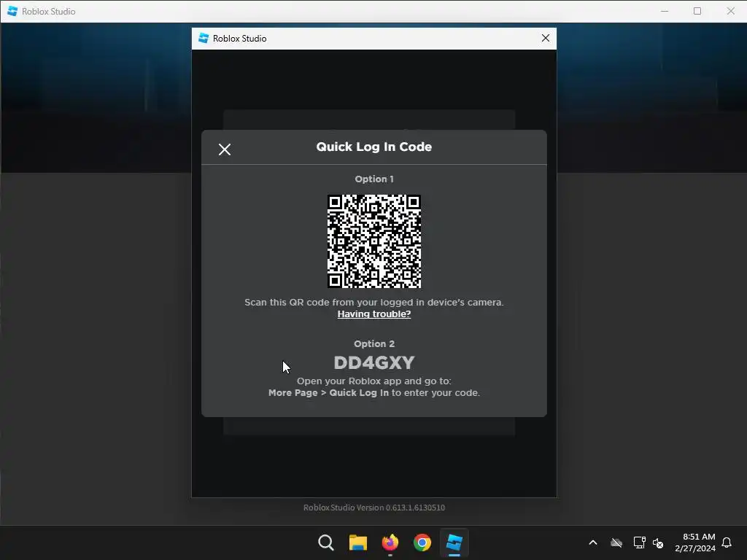Image resolution: width=747 pixels, height=560 pixels.
Task: Click the Roblox Studio logo in login window title
Action: click(x=204, y=38)
